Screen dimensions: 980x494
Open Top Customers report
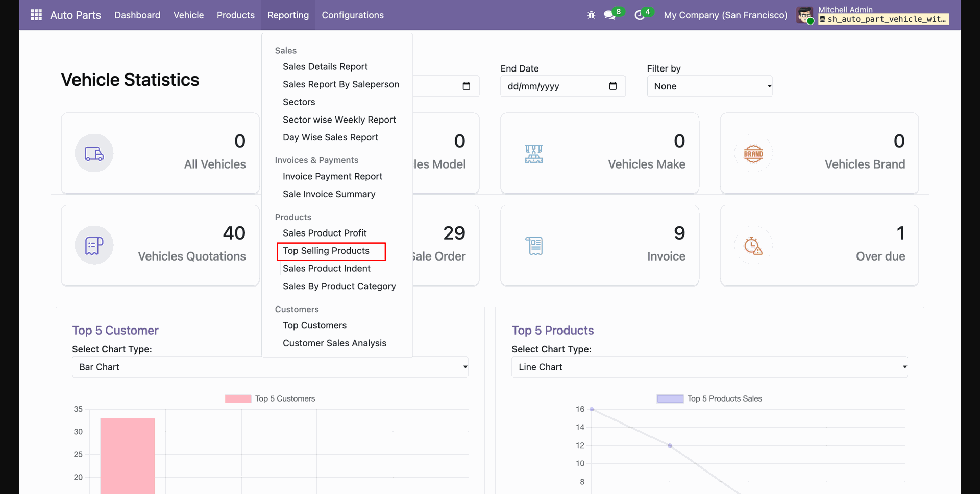pyautogui.click(x=314, y=325)
